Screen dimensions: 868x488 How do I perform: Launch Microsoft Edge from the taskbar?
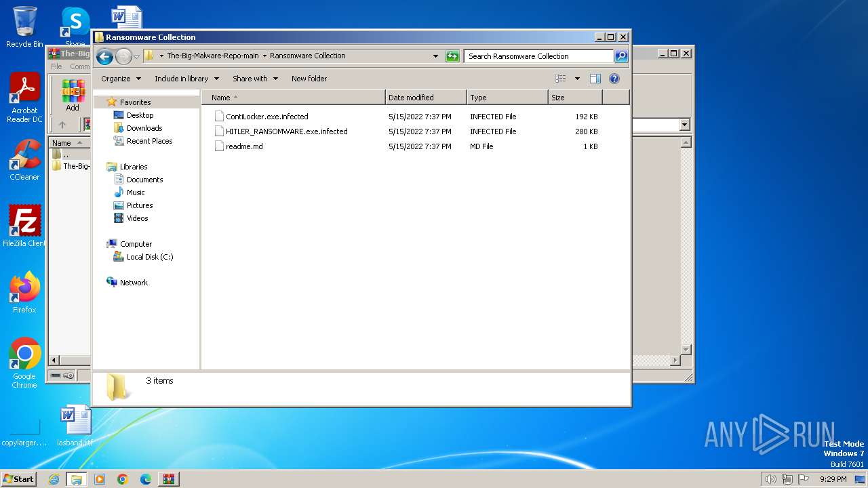(x=146, y=479)
